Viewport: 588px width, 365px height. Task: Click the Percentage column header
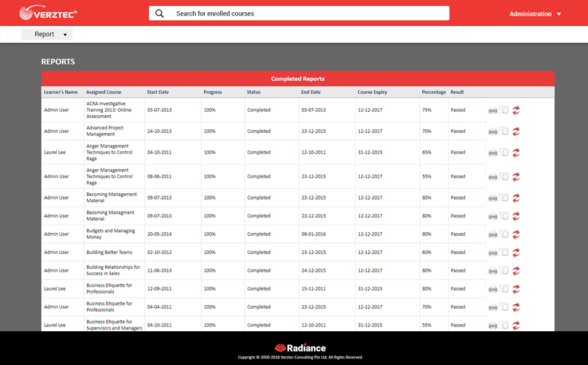tap(434, 92)
